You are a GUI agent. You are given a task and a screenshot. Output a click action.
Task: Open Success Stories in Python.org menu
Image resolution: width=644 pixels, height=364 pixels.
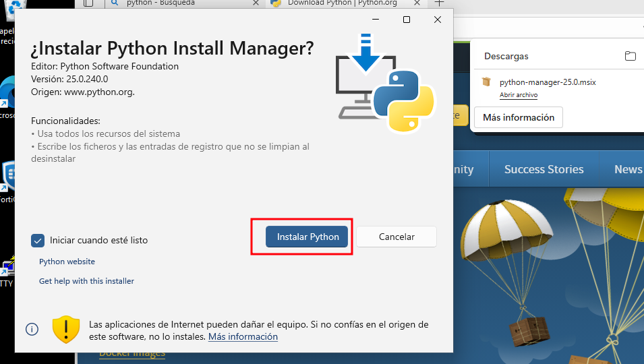(x=544, y=169)
